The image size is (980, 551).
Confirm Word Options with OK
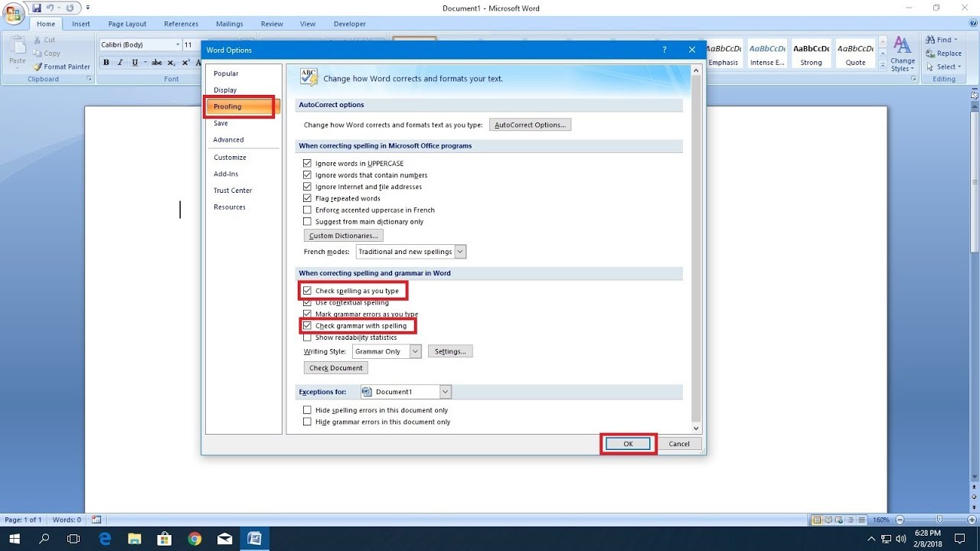pos(628,444)
